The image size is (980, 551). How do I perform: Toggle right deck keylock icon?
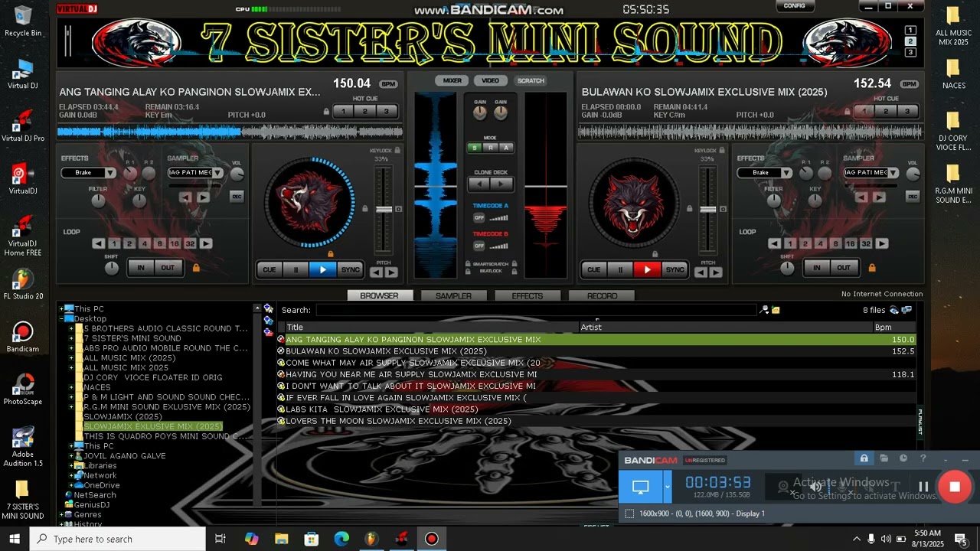(720, 151)
